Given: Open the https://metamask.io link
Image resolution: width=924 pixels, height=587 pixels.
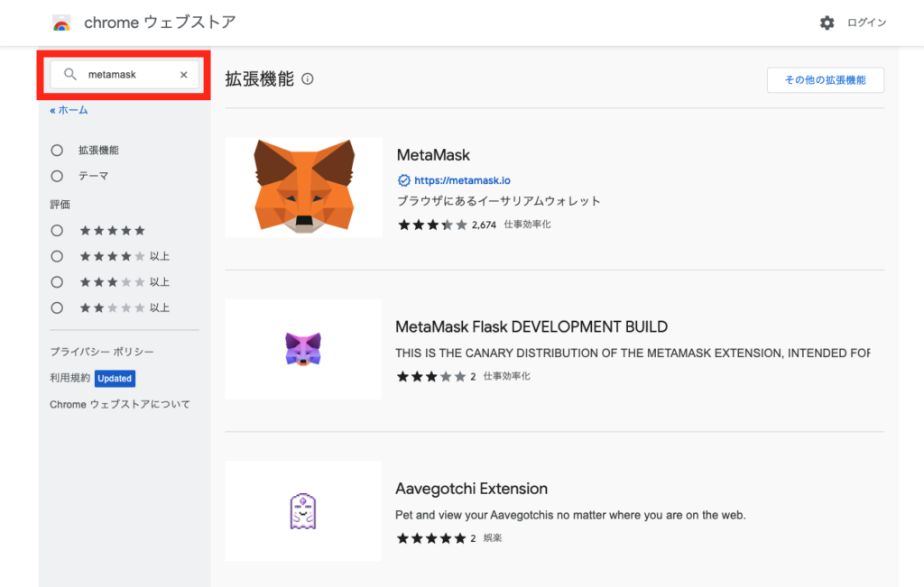Looking at the screenshot, I should (463, 180).
